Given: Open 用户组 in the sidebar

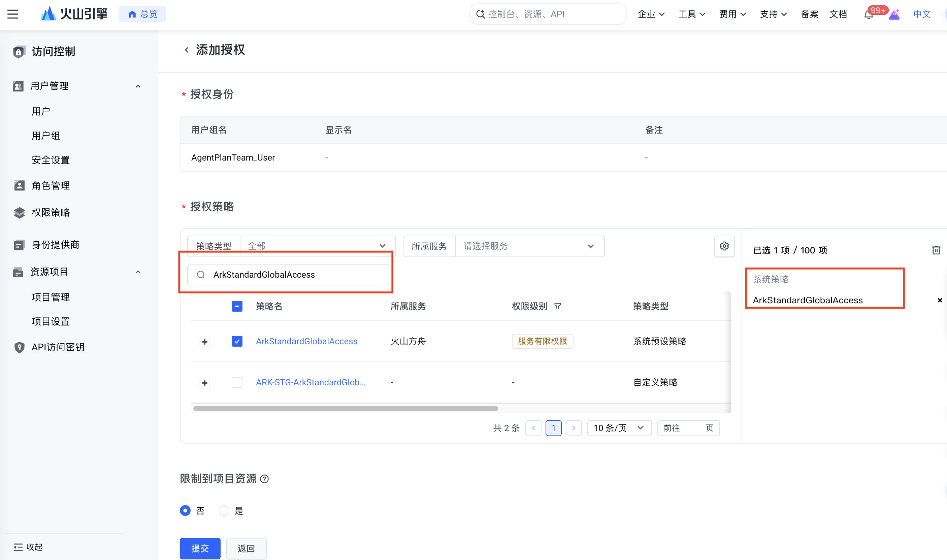Looking at the screenshot, I should (x=46, y=136).
